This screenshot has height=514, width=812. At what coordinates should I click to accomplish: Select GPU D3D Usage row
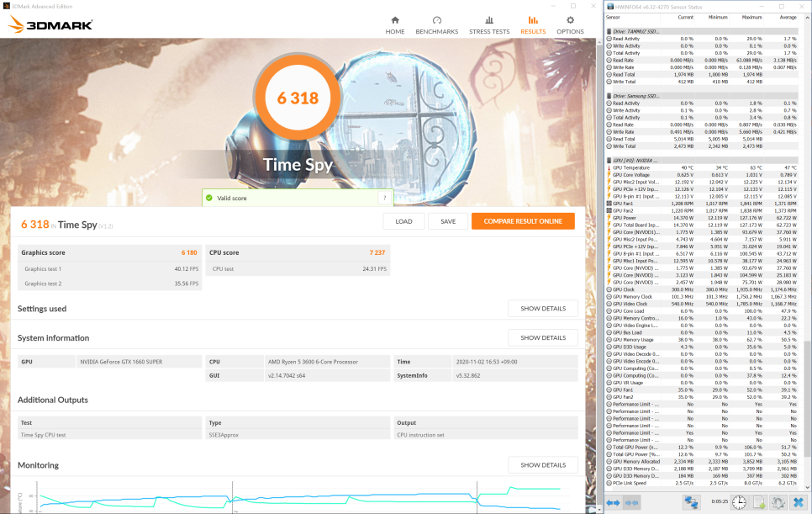point(702,347)
